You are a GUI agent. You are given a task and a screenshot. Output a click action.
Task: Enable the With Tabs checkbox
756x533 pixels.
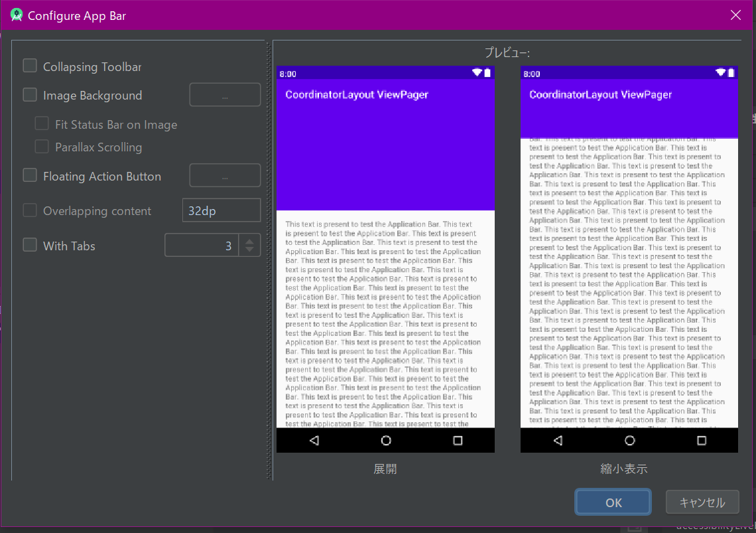point(30,245)
